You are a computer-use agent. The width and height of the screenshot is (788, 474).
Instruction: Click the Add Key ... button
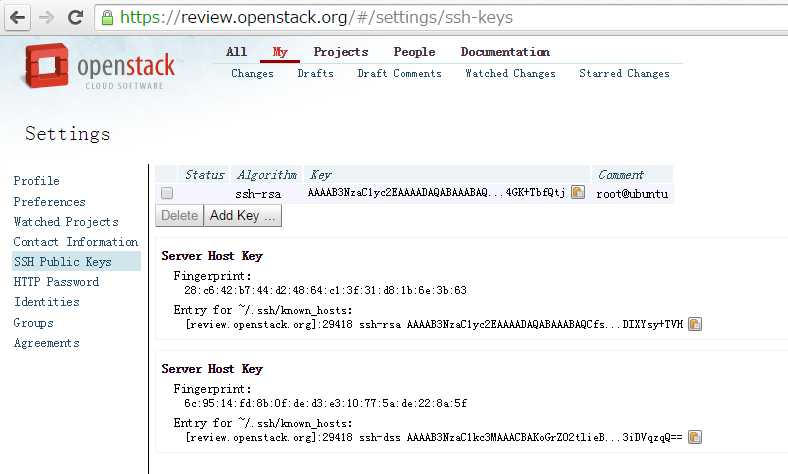243,216
